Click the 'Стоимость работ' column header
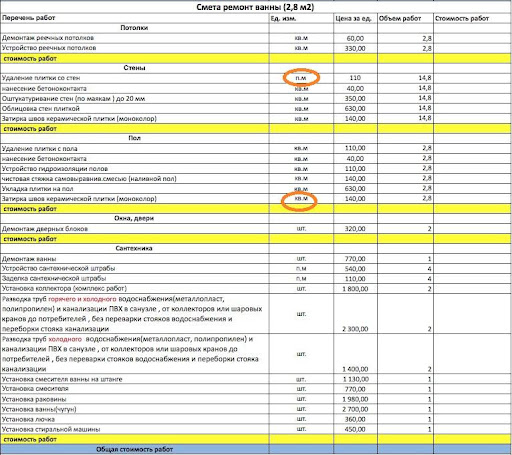 pos(472,18)
